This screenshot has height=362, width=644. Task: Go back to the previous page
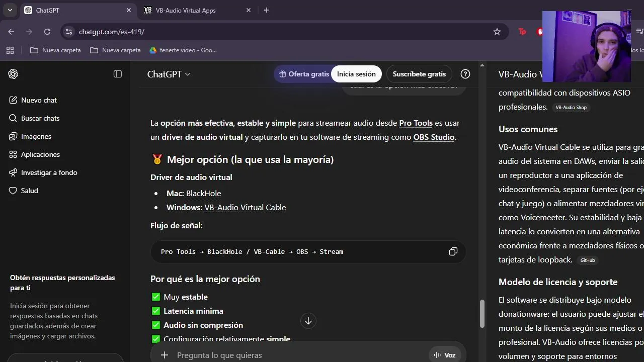(11, 32)
